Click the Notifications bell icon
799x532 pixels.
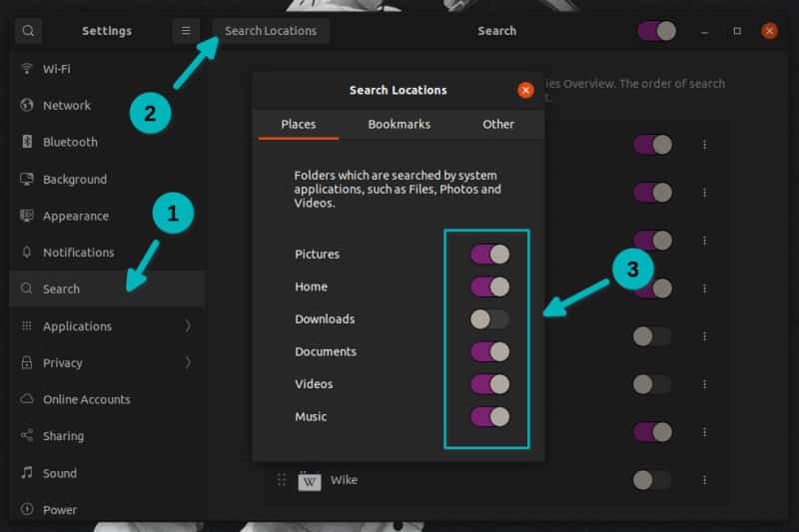[x=26, y=253]
